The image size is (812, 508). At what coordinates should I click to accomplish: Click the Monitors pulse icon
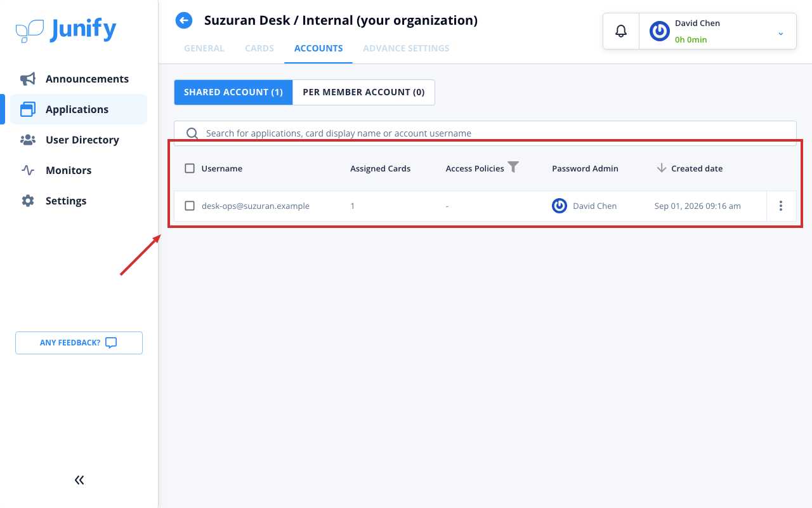[x=27, y=170]
